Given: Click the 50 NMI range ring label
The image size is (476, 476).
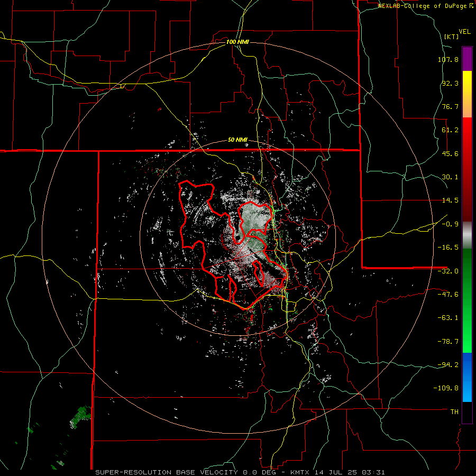Looking at the screenshot, I should coord(237,140).
